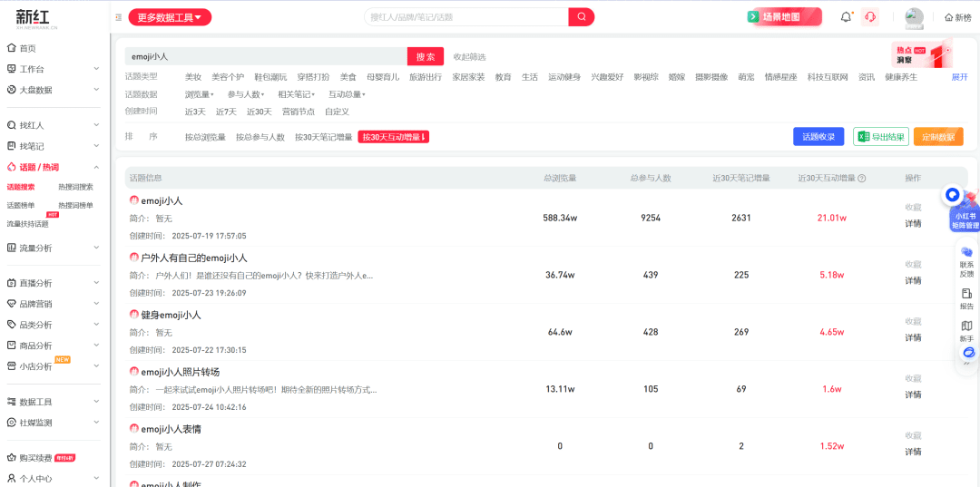
Task: Open 新手 guide icon on the right panel
Action: [x=967, y=331]
